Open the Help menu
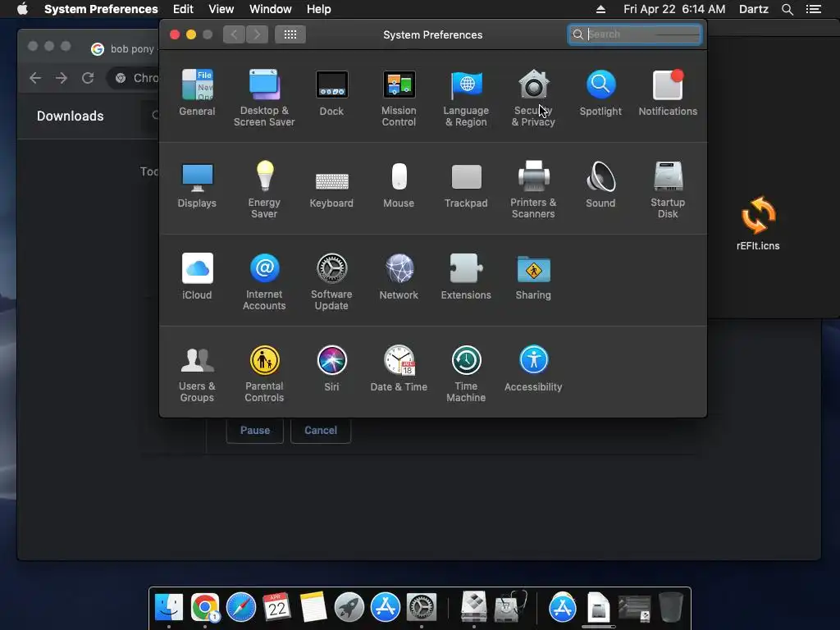840x630 pixels. [319, 9]
